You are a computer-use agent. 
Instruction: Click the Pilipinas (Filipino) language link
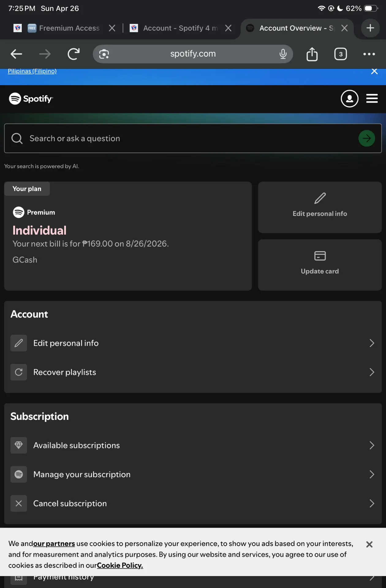(x=32, y=71)
